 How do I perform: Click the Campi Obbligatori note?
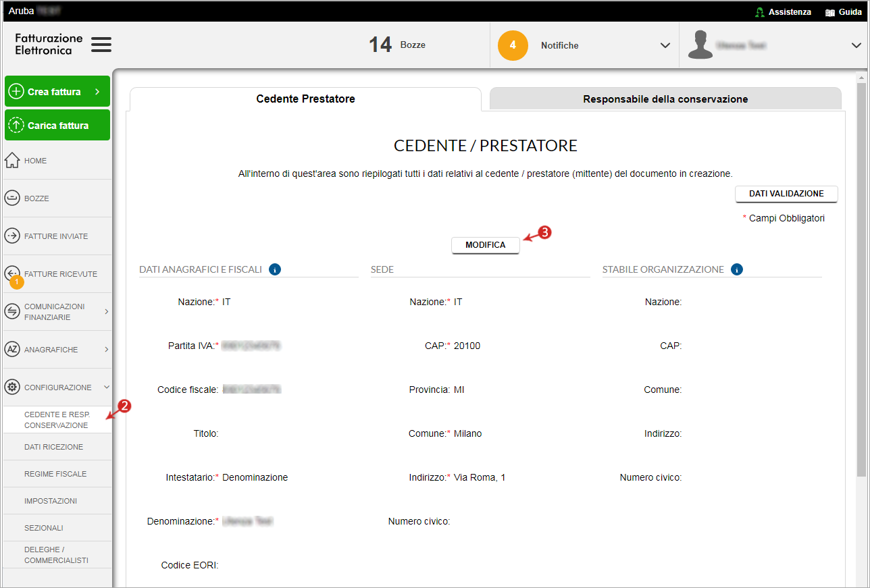tap(784, 218)
